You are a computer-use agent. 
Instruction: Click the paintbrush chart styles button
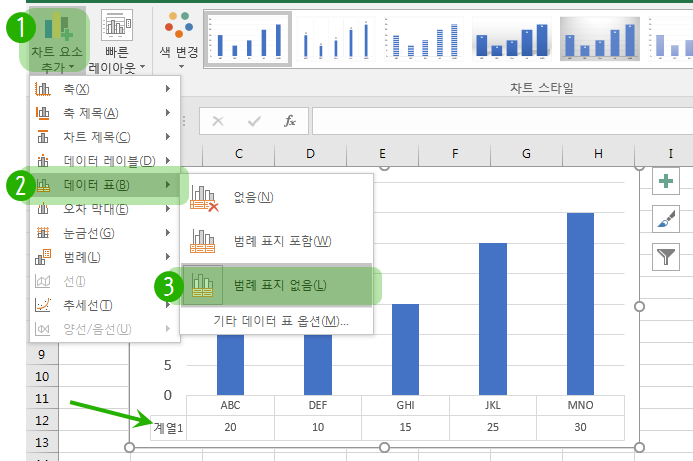click(x=666, y=219)
